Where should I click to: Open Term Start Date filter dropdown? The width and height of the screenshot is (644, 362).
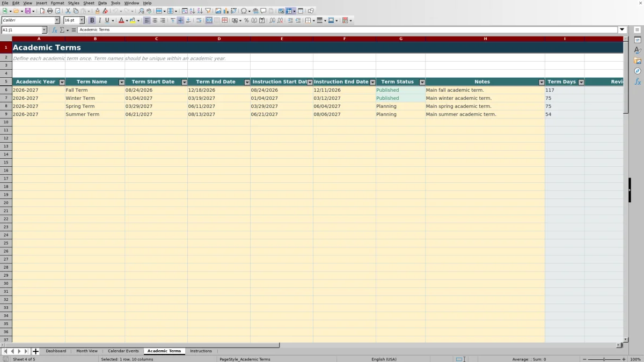pos(185,82)
